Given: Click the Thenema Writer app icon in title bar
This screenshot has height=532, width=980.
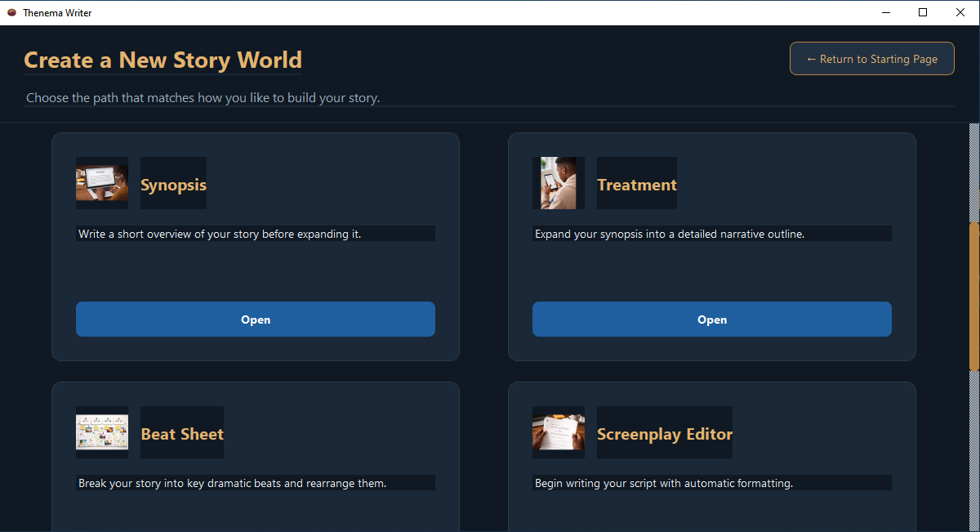Looking at the screenshot, I should click(x=11, y=12).
